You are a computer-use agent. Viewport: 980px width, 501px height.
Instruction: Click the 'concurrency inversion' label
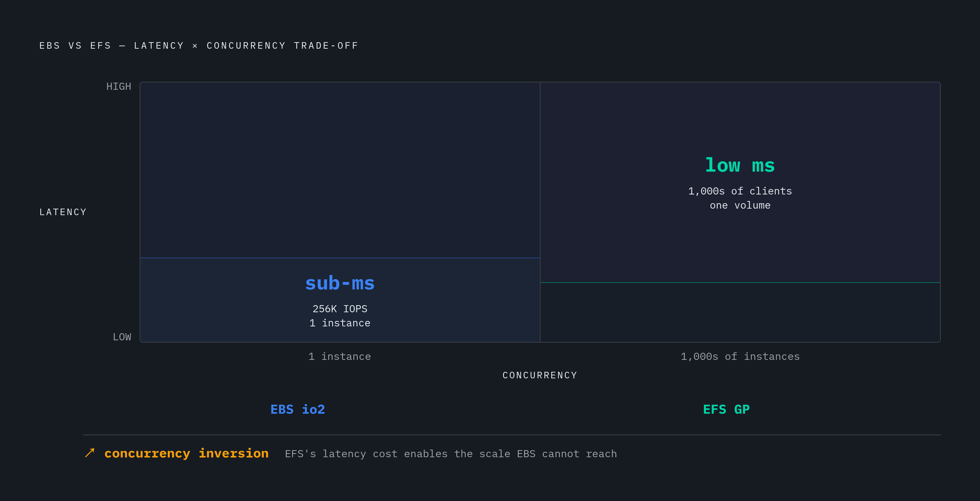pyautogui.click(x=186, y=453)
